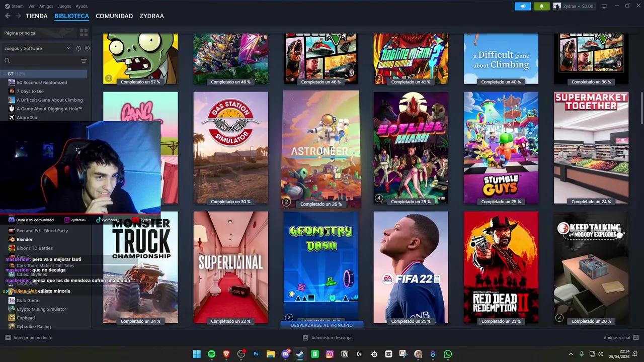Image resolution: width=644 pixels, height=362 pixels.
Task: Open Gas Station Simulator game cover
Action: [230, 148]
